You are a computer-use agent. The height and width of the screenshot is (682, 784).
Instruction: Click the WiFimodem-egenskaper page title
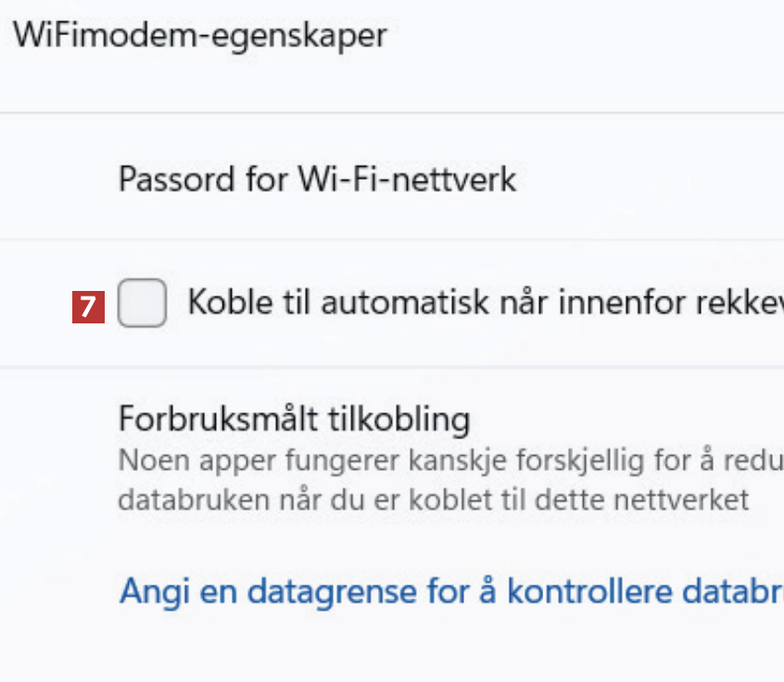(x=200, y=36)
